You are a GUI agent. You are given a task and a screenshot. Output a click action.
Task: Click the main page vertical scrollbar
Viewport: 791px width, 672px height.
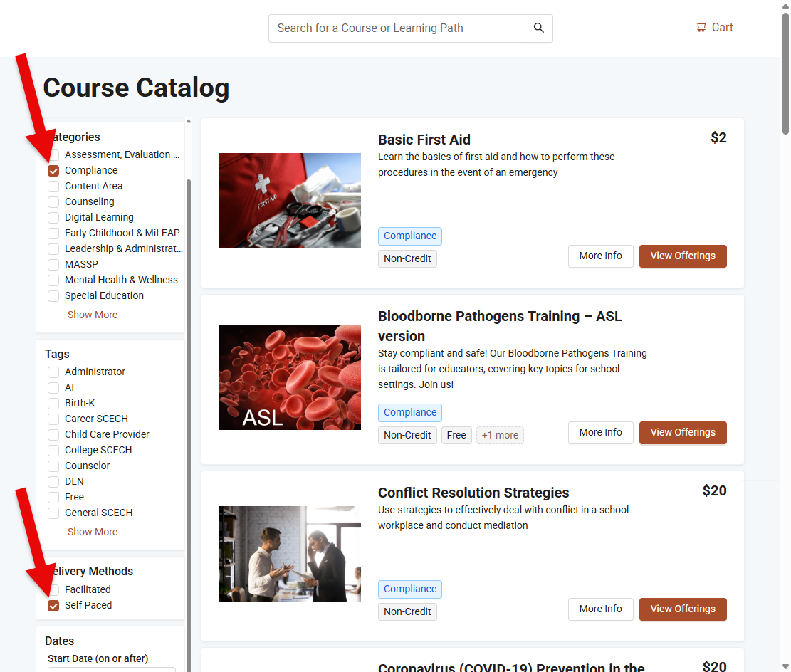(x=785, y=73)
